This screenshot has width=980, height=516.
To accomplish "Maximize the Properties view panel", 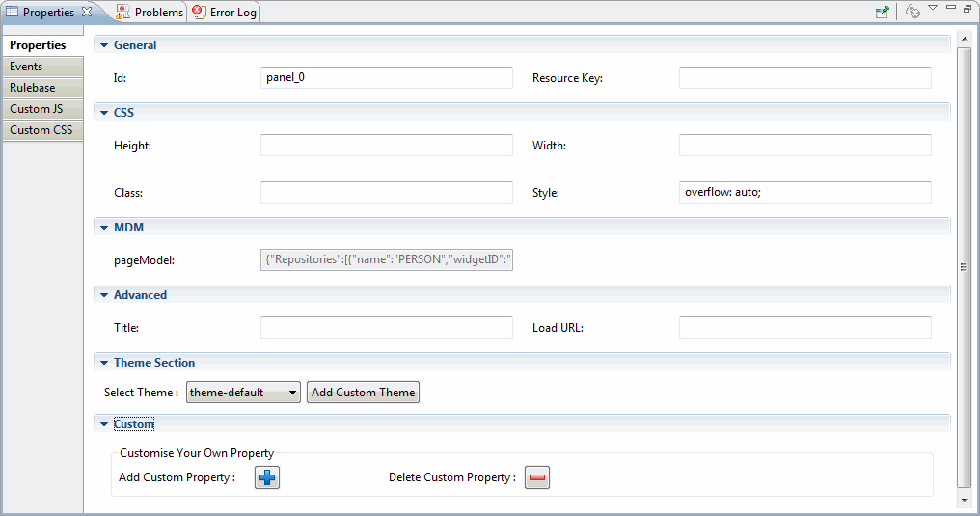I will [967, 8].
